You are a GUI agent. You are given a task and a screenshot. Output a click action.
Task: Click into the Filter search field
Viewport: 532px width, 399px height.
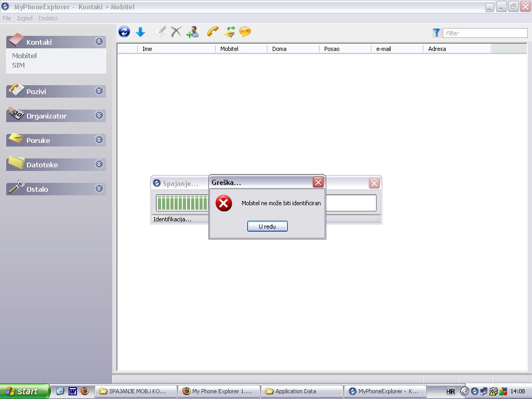485,33
